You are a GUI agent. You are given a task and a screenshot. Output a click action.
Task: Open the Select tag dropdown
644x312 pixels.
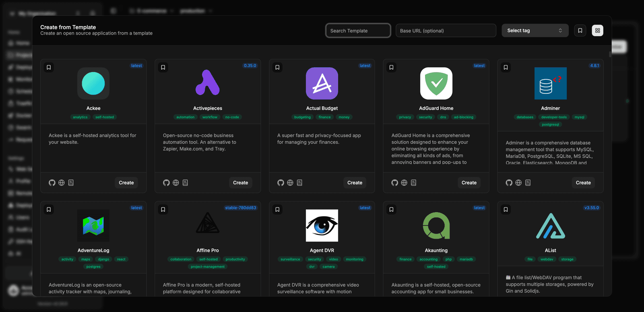click(535, 31)
